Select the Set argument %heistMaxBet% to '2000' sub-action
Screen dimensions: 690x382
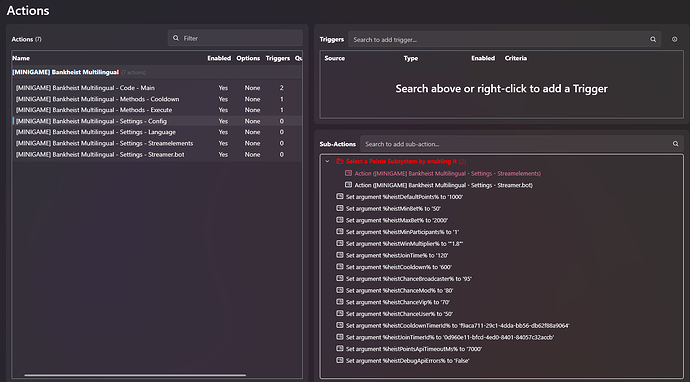tap(397, 220)
